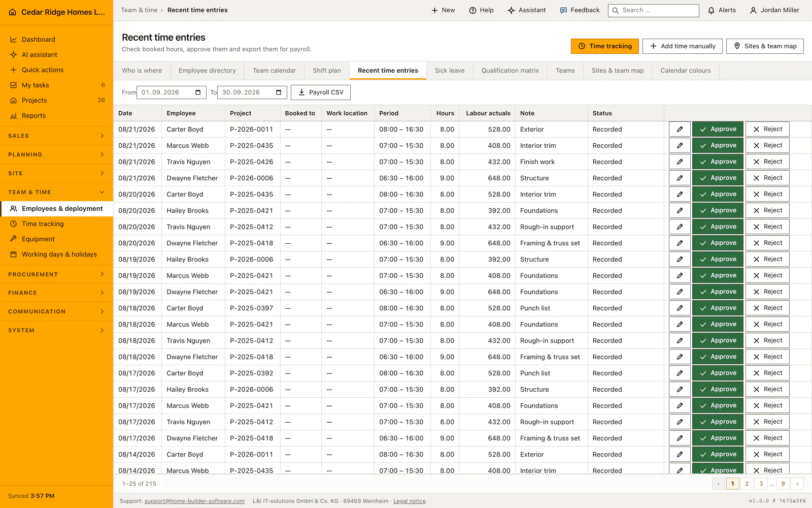This screenshot has width=812, height=508.
Task: Click the New plus button in top bar
Action: pyautogui.click(x=443, y=10)
